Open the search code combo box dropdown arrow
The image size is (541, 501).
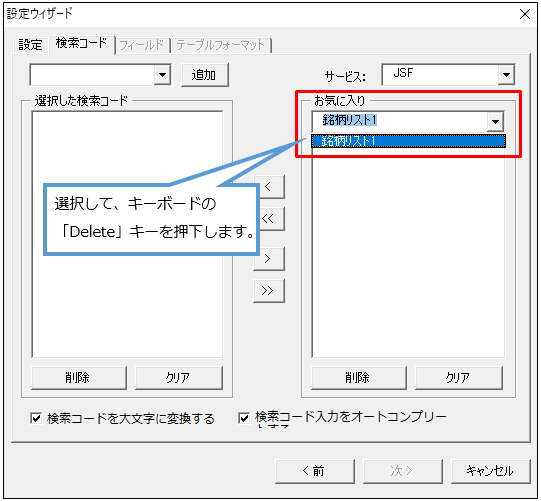pyautogui.click(x=162, y=75)
